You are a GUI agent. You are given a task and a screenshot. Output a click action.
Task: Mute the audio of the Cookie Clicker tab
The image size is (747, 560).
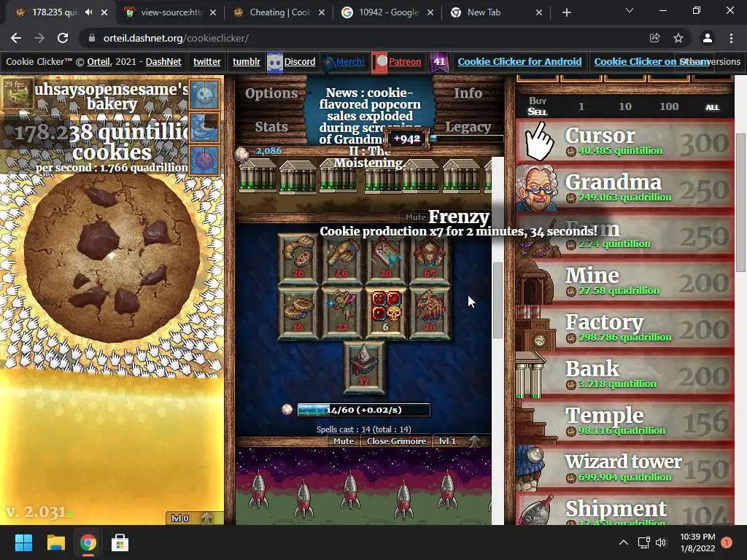point(88,12)
